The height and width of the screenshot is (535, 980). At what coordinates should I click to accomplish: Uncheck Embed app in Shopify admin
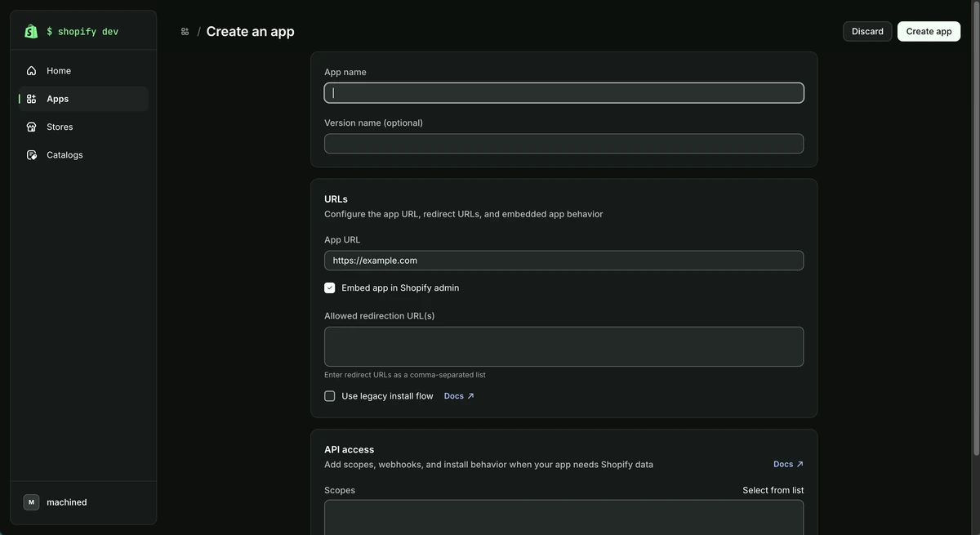point(330,288)
